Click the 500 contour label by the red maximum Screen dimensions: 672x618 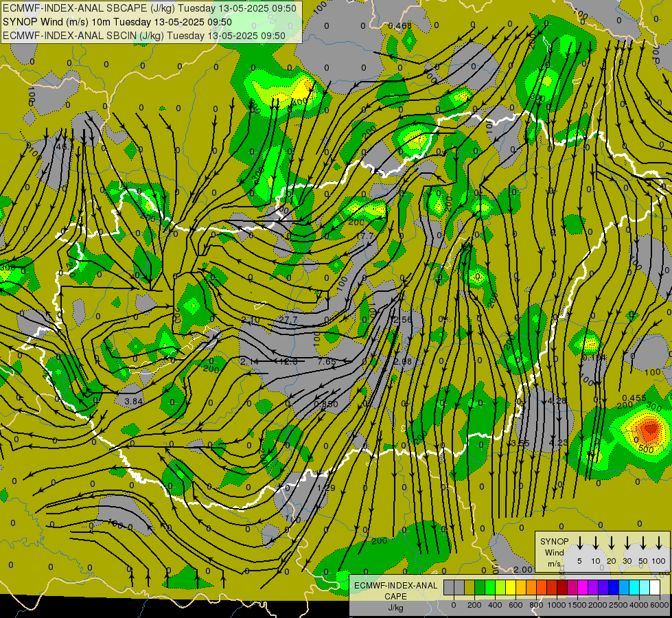646,450
